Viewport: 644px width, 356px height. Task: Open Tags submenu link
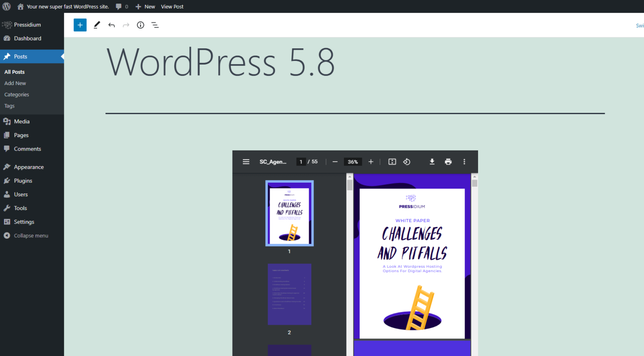9,106
